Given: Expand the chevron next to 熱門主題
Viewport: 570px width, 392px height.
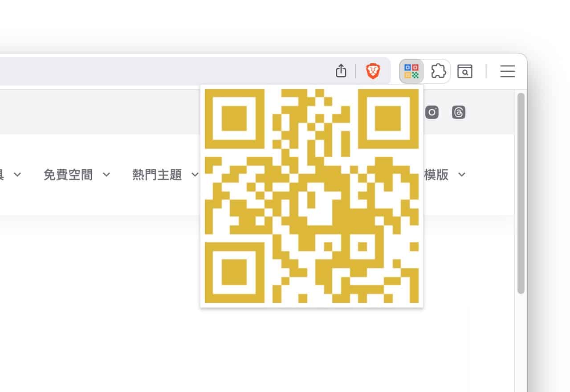Looking at the screenshot, I should pyautogui.click(x=195, y=175).
